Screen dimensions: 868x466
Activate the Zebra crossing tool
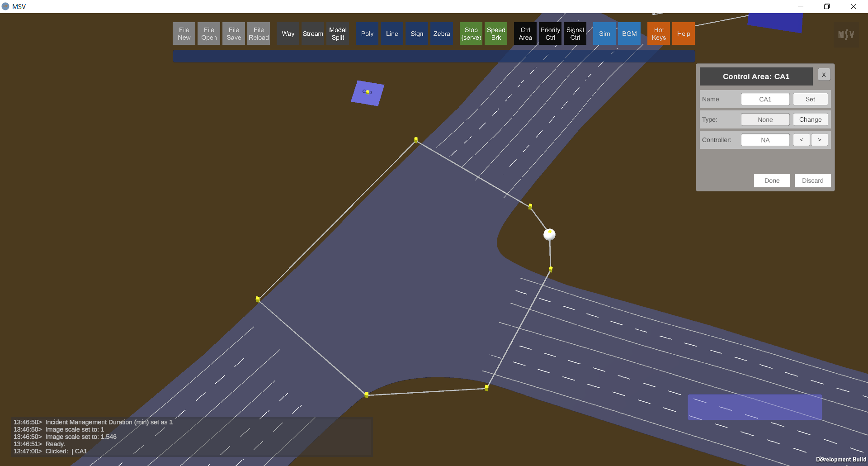[x=442, y=33]
